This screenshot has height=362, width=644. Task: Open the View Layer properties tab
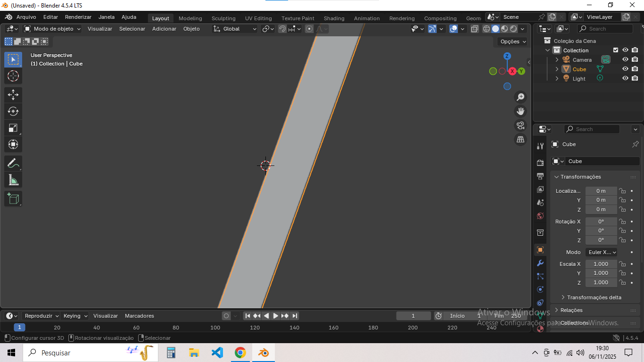540,189
